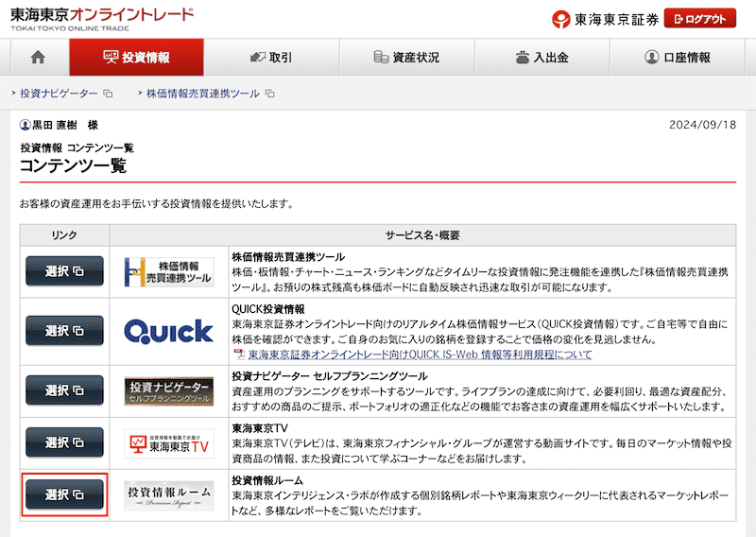The image size is (756, 537).
Task: Click the ログアウト button
Action: point(699,19)
